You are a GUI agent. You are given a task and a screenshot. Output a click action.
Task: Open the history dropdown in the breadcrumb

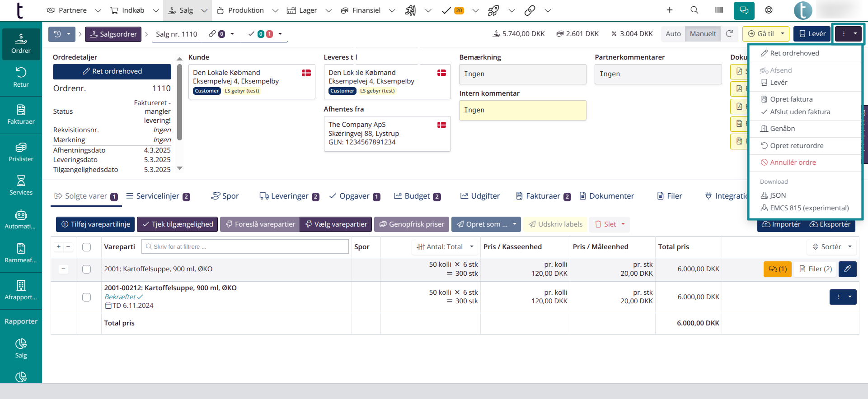[63, 34]
